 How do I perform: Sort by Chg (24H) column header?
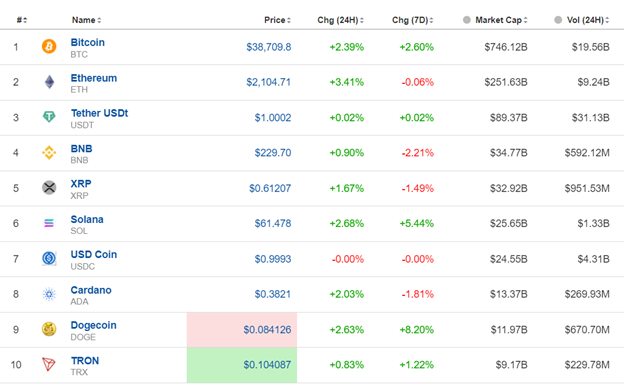340,20
